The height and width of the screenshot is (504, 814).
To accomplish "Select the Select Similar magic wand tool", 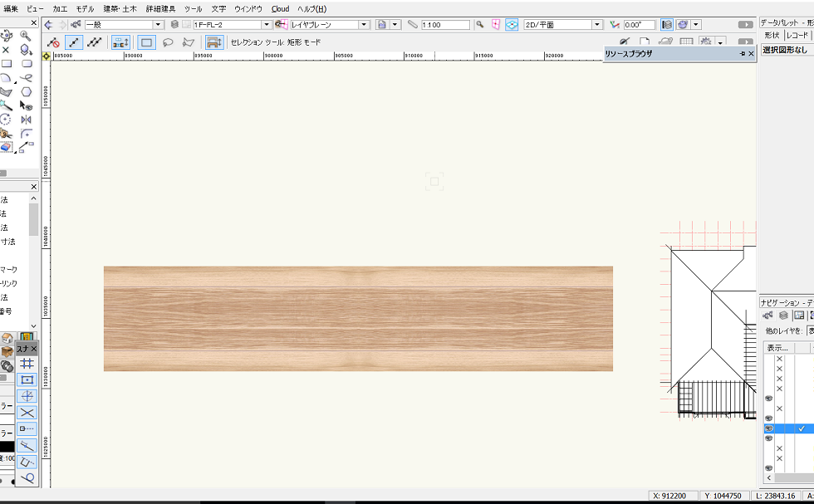I will 6,106.
